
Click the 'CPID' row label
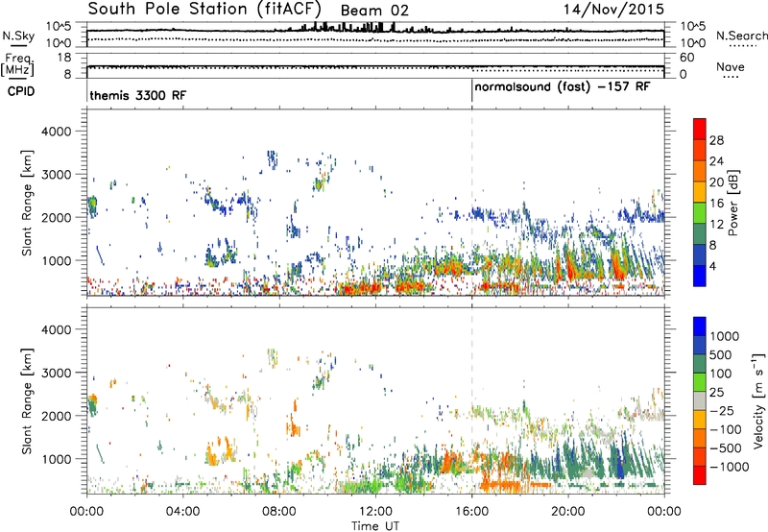click(x=21, y=91)
